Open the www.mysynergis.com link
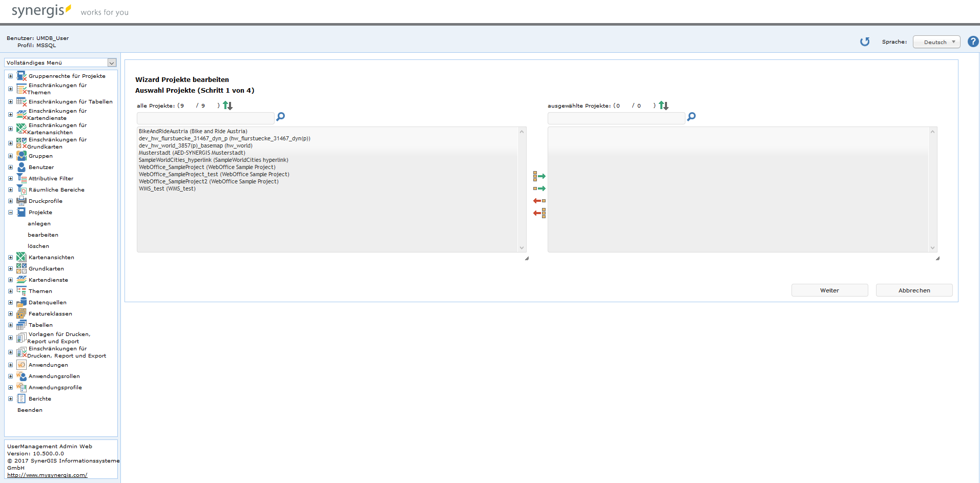Viewport: 980px width, 483px height. pos(47,475)
